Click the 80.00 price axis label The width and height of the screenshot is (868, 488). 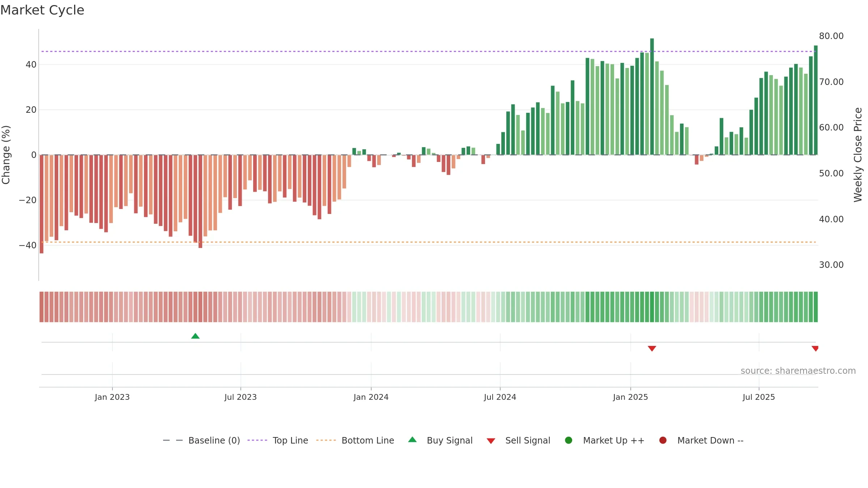coord(831,36)
